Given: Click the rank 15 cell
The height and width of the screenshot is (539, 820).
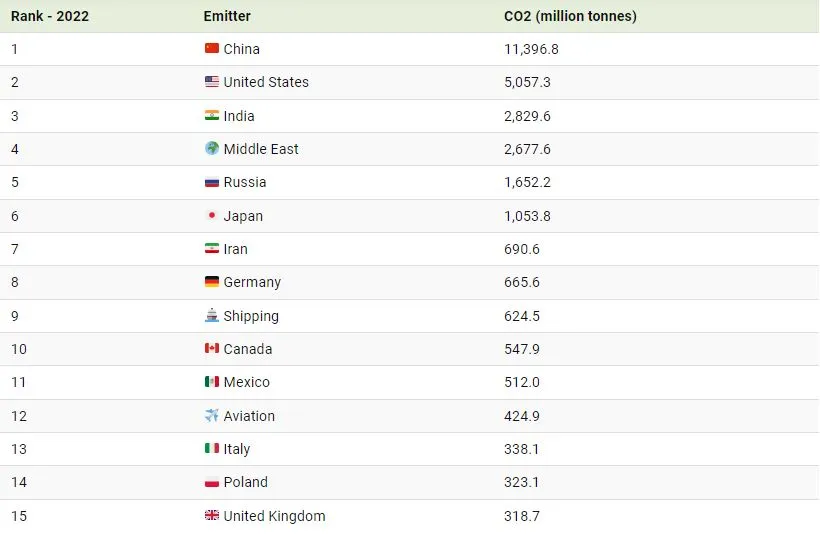Looking at the screenshot, I should click(x=19, y=516).
